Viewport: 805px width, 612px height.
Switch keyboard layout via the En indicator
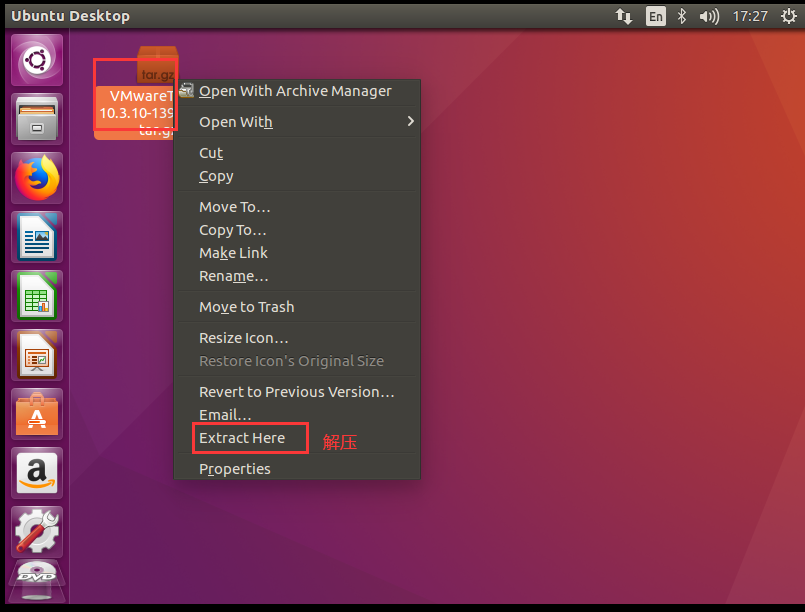click(654, 16)
